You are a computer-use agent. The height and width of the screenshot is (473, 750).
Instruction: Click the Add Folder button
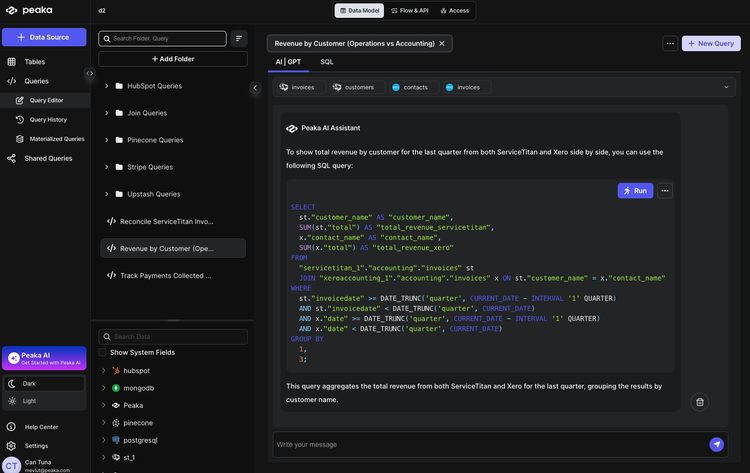coord(171,59)
